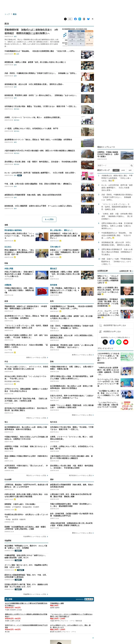Viewport: 138px width, 644px height.
Task: Expand 選挙のニュースをもっと見る
Action: (x=83, y=533)
